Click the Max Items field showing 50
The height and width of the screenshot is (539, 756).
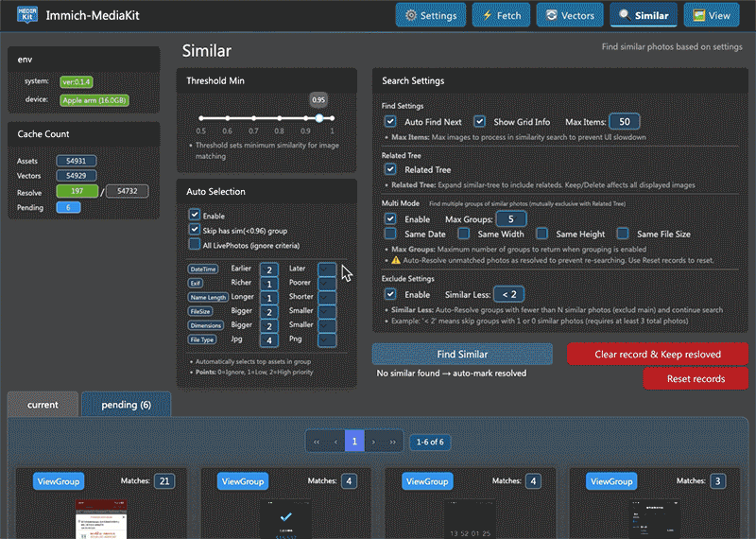click(x=625, y=122)
